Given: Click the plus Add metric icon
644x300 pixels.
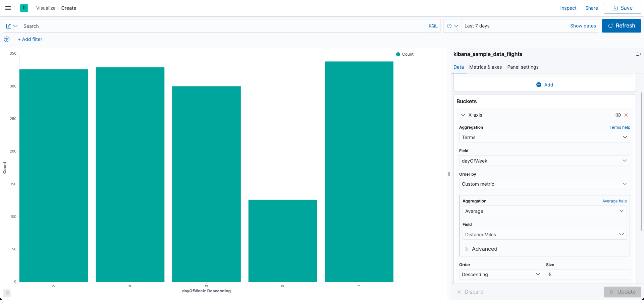Looking at the screenshot, I should click(x=539, y=85).
